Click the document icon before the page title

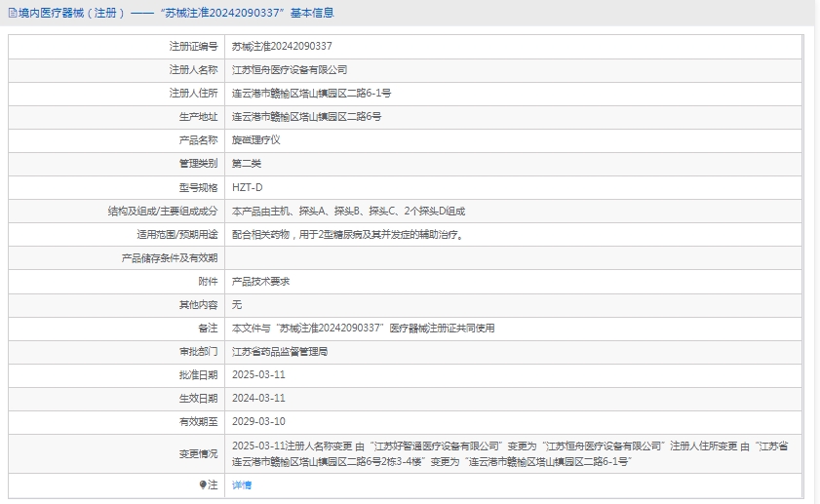pos(12,13)
